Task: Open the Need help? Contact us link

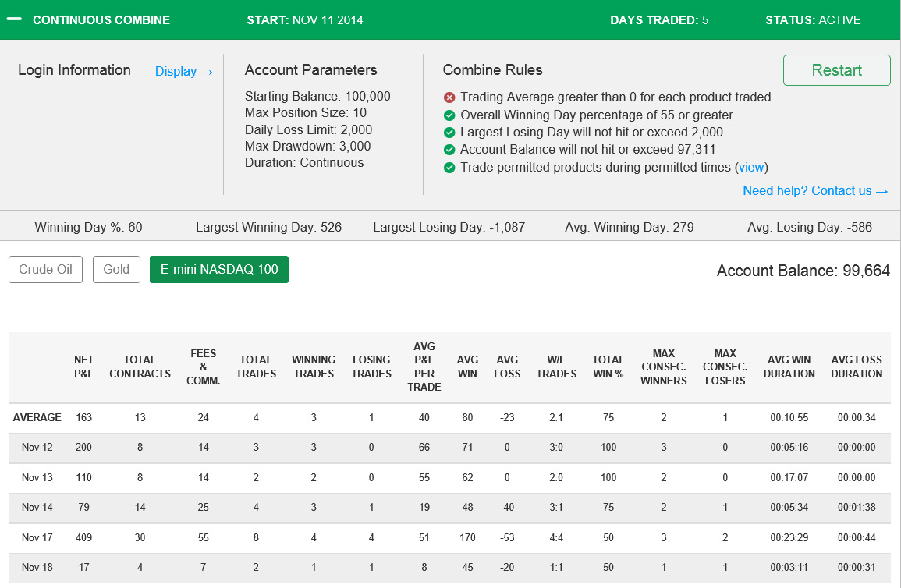Action: coord(815,190)
